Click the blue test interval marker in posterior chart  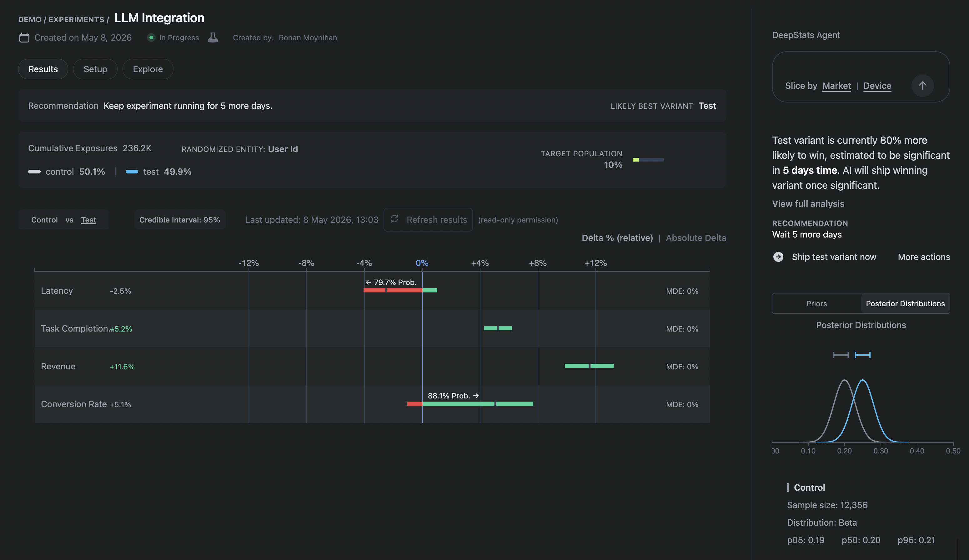[862, 355]
